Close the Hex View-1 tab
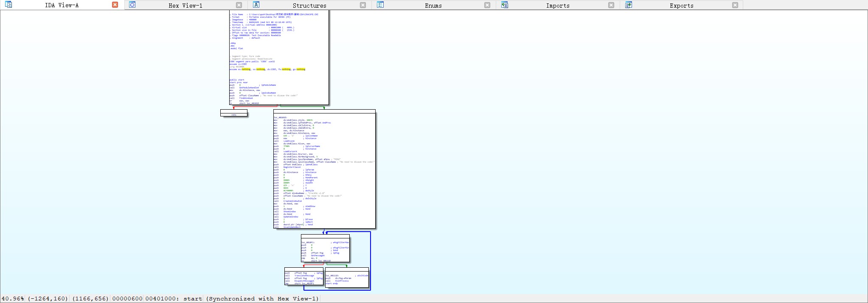 (x=239, y=5)
